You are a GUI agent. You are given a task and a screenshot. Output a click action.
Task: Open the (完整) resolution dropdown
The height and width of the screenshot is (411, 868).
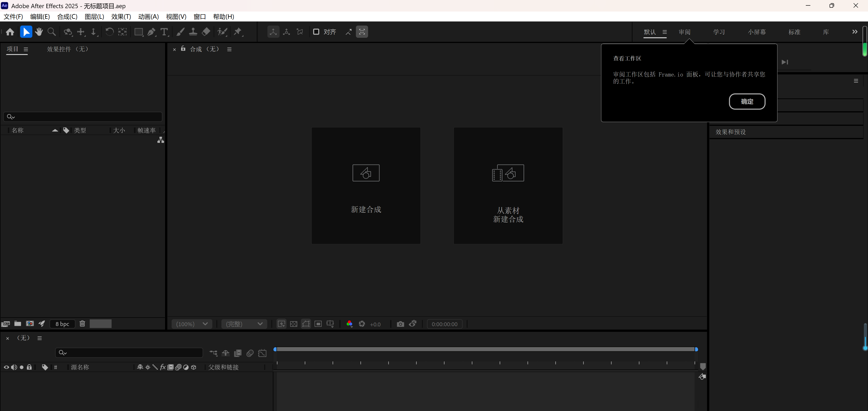click(x=244, y=324)
